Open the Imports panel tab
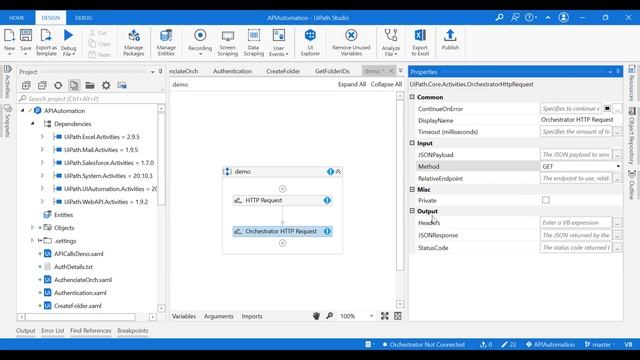This screenshot has width=640, height=360. click(x=252, y=316)
